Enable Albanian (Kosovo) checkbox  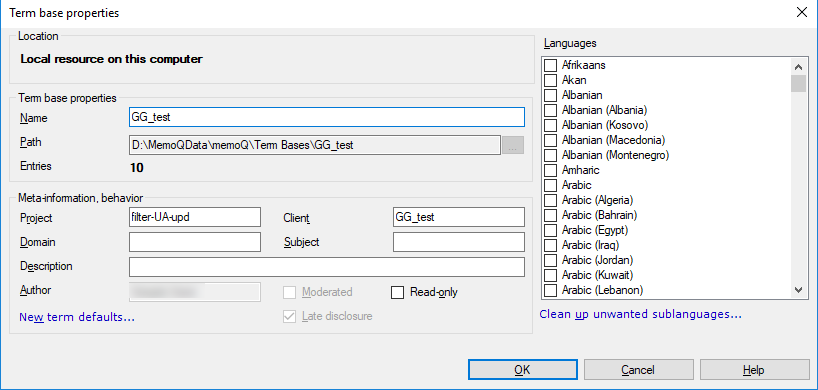click(x=550, y=125)
